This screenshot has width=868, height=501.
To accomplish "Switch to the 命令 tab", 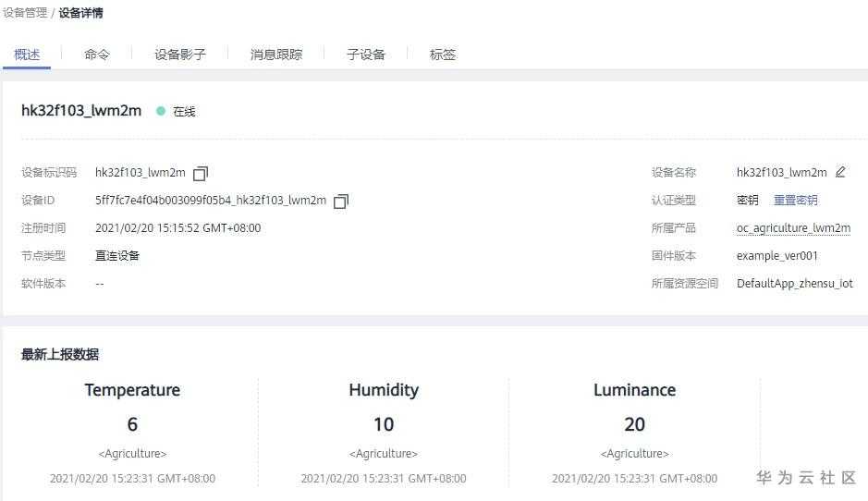I will [x=96, y=55].
